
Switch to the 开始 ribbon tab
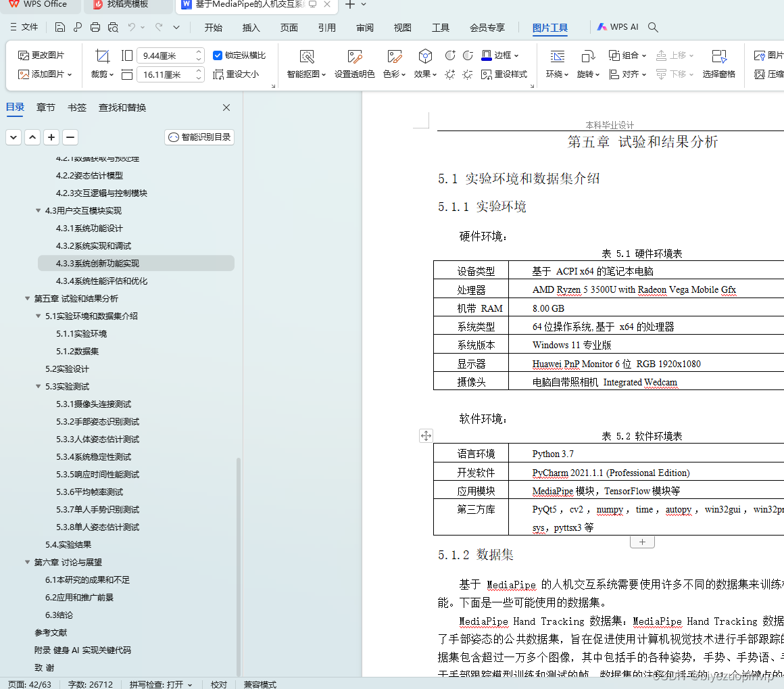[214, 28]
